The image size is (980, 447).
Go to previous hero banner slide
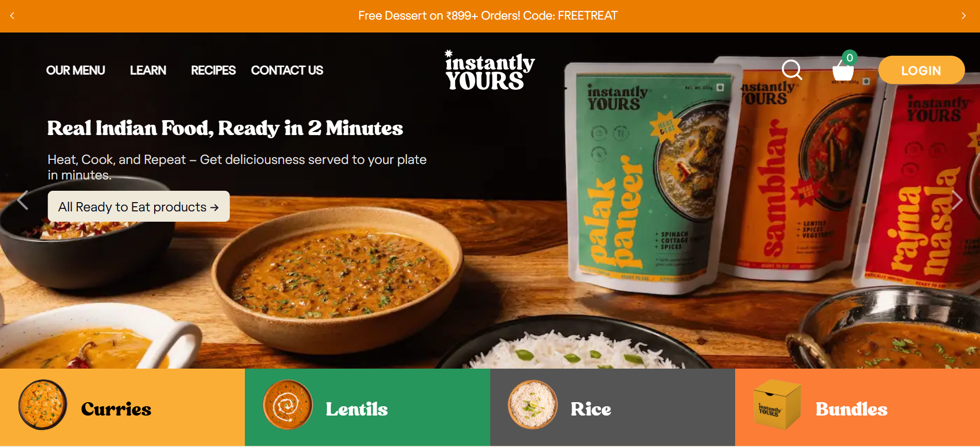tap(22, 200)
